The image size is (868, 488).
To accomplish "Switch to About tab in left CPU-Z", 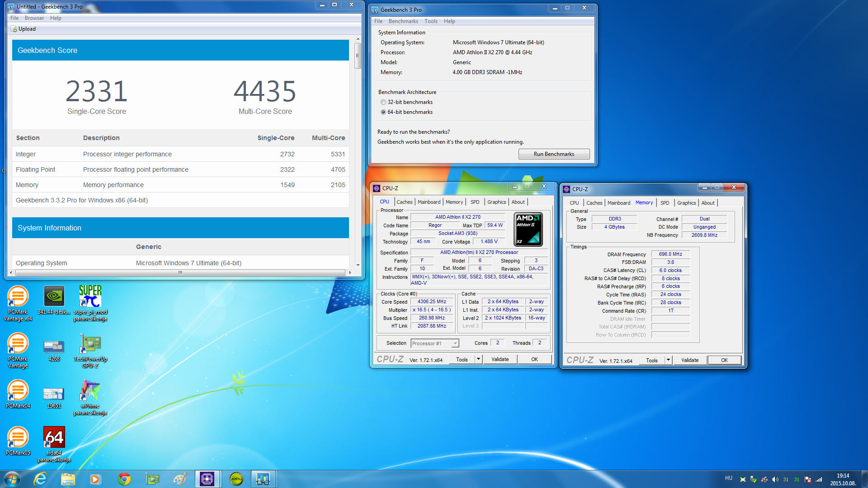I will (518, 202).
